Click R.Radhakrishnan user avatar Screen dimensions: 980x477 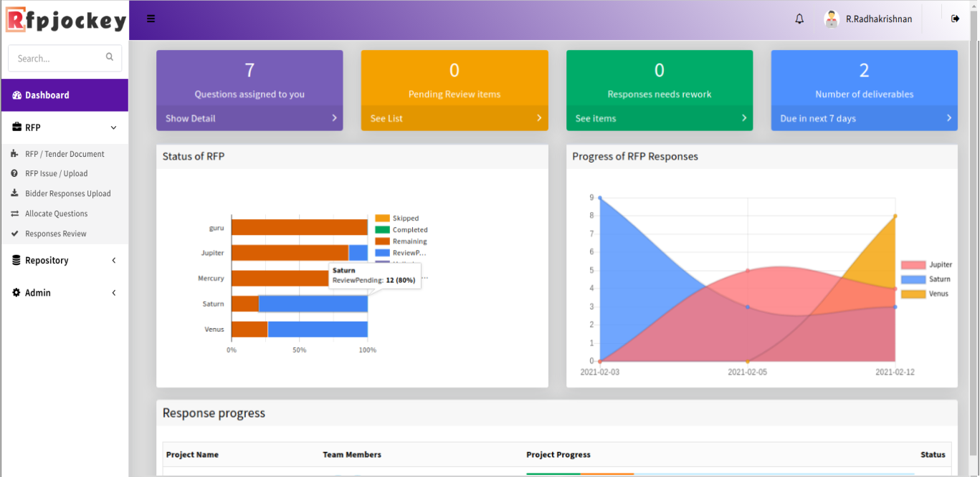pyautogui.click(x=832, y=19)
